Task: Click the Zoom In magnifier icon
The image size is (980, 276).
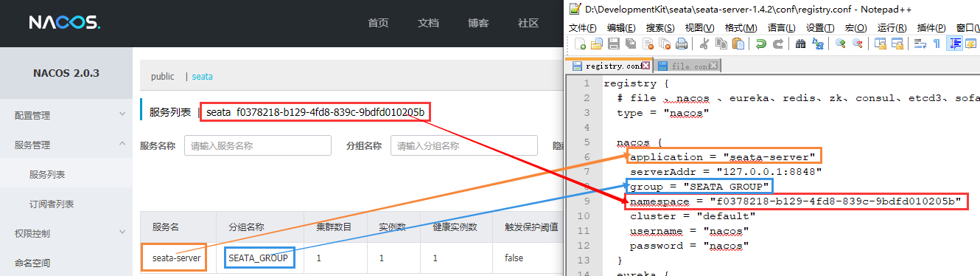Action: 840,44
